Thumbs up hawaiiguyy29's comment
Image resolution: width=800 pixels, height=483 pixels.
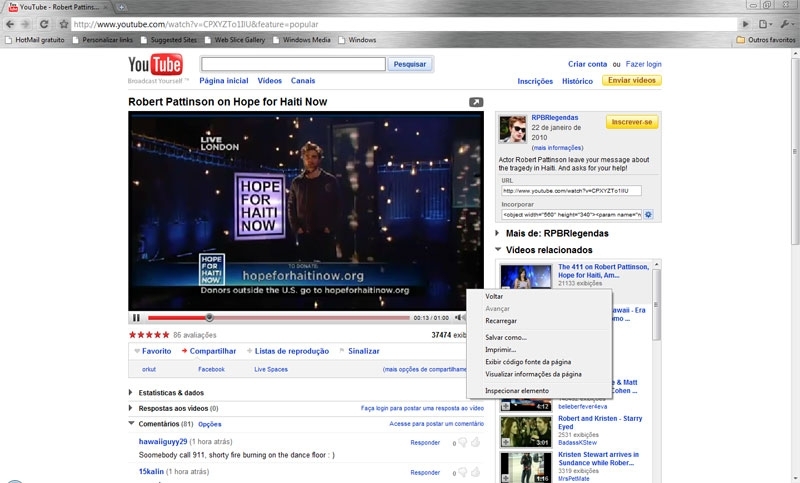[x=475, y=442]
